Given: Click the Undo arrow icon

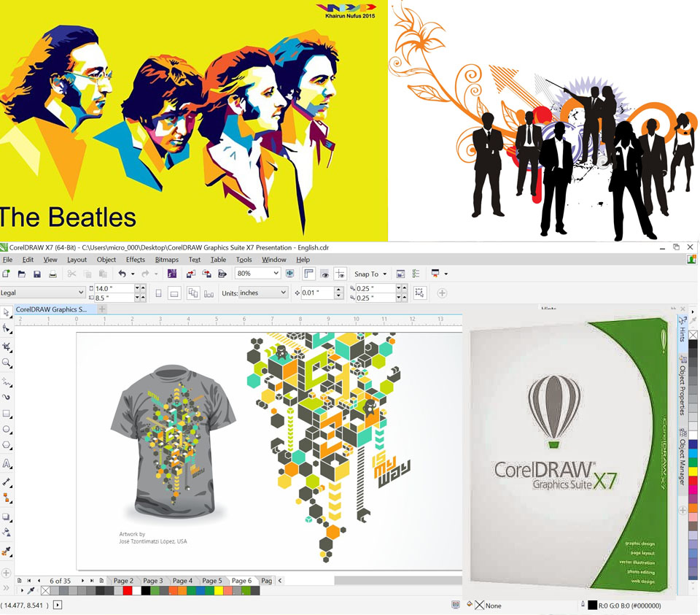Looking at the screenshot, I should 122,274.
